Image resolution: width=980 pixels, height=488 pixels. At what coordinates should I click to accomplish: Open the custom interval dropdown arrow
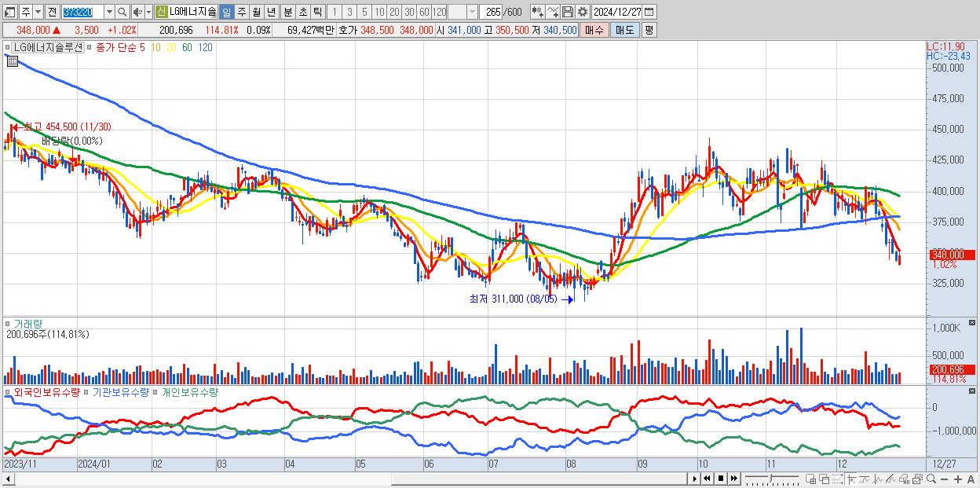[472, 12]
